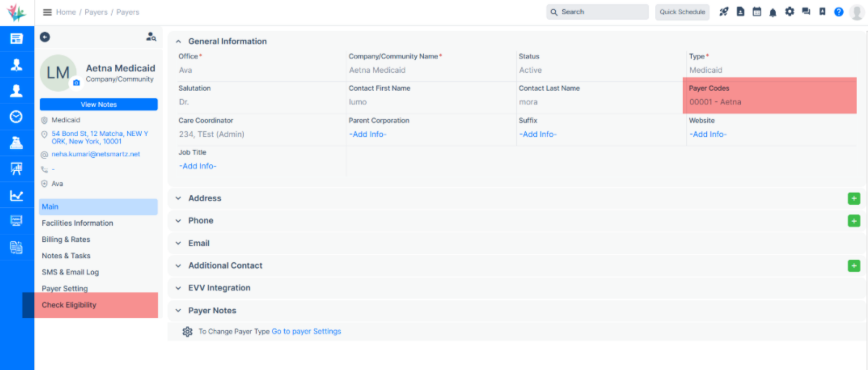Add a new Address with green plus
The height and width of the screenshot is (370, 868).
[853, 198]
